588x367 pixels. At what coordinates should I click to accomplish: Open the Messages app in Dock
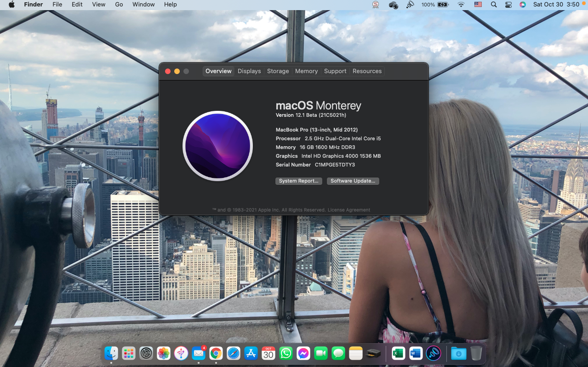click(x=338, y=353)
